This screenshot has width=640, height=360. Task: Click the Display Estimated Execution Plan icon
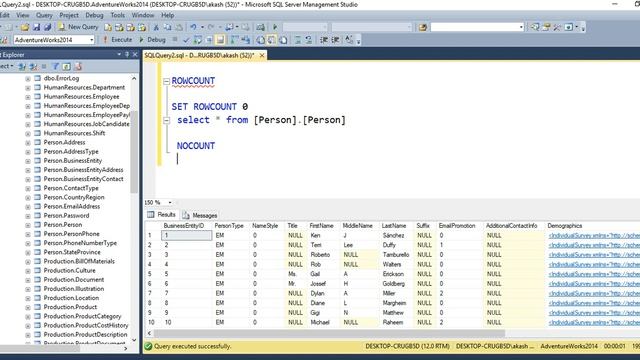click(x=198, y=40)
